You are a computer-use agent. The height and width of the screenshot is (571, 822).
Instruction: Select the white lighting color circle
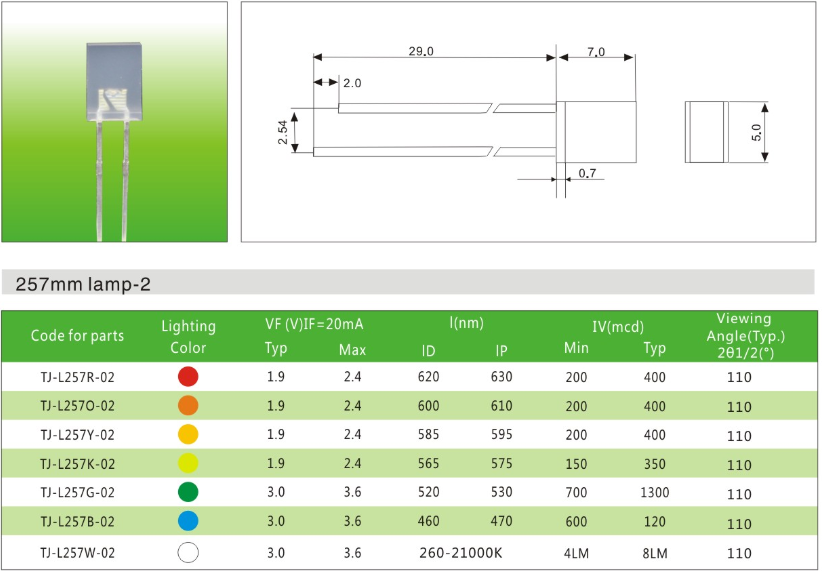(x=188, y=552)
